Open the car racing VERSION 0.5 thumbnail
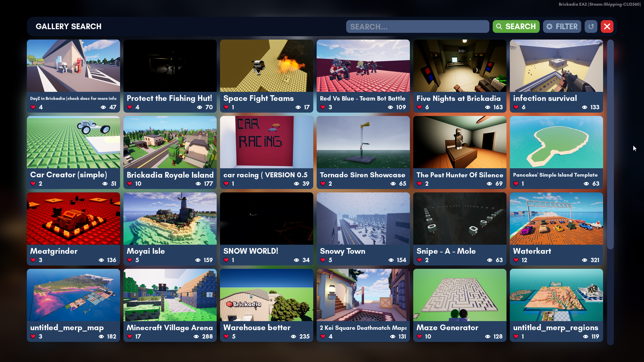Screen dimensions: 644x362 [266, 142]
